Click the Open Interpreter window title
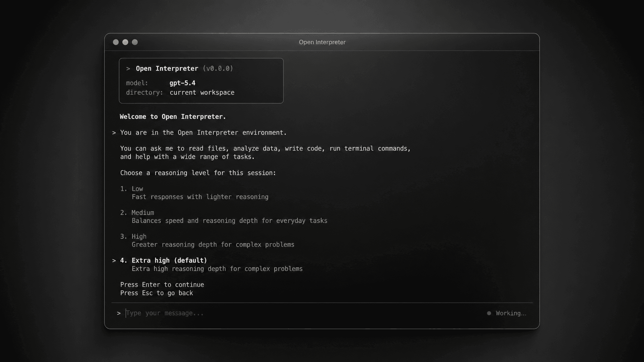Viewport: 644px width, 362px height. coord(322,42)
